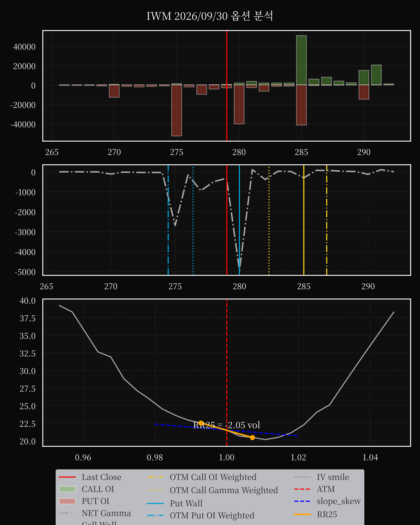Image resolution: width=420 pixels, height=525 pixels.
Task: Click the solid yellow vertical line in gamma chart
Action: pos(304,220)
